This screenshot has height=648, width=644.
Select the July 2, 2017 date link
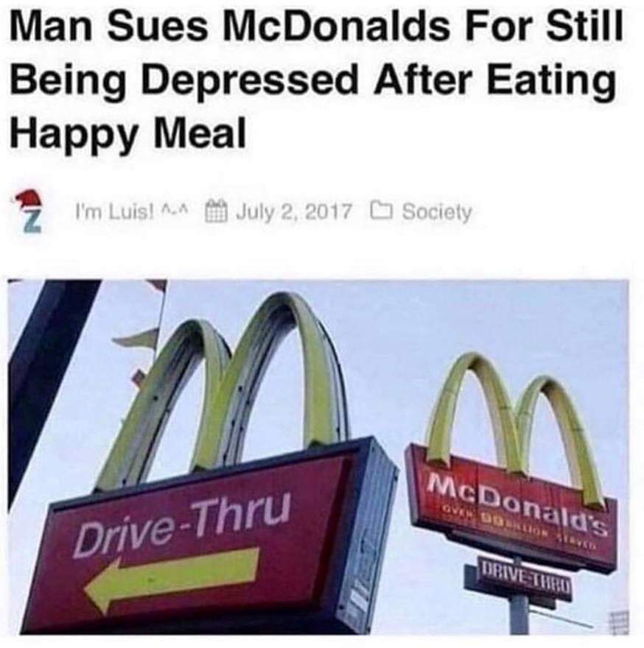click(294, 211)
